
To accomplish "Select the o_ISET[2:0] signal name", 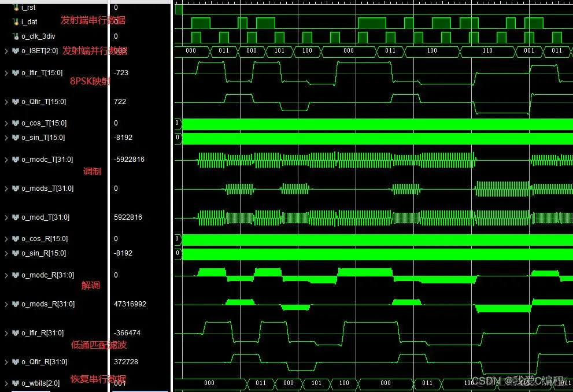I will coord(39,51).
